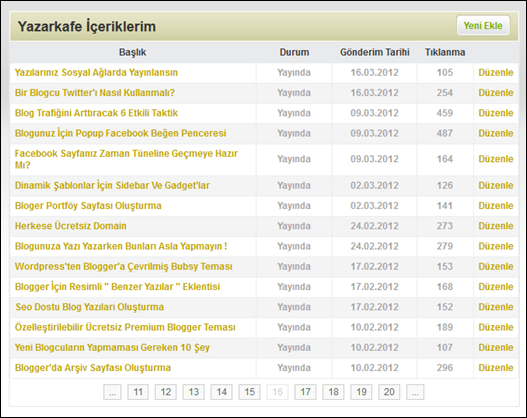Open Yeni Blogcuların Yapmaması Gereken 10 Şey
Screen dimensions: 527x418
pos(112,347)
